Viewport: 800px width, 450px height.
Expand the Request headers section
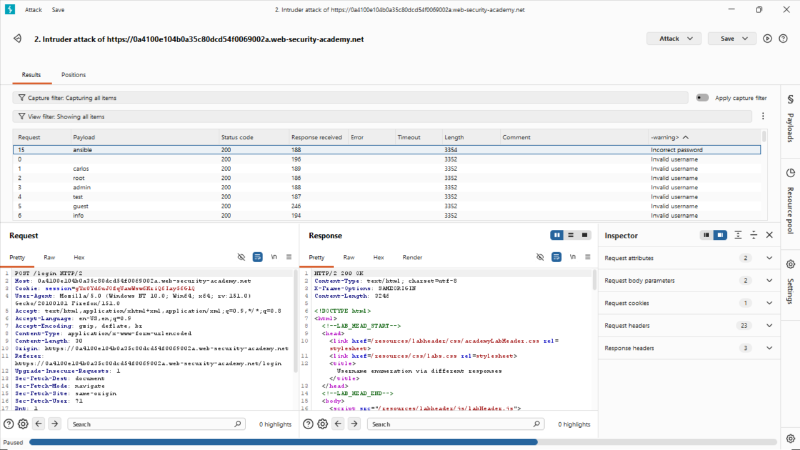click(689, 326)
